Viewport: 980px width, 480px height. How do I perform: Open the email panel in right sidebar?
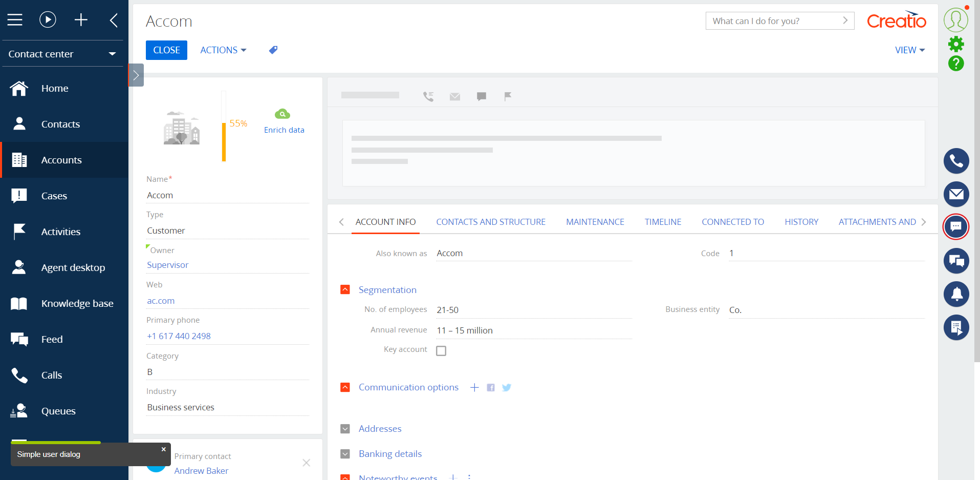tap(956, 194)
